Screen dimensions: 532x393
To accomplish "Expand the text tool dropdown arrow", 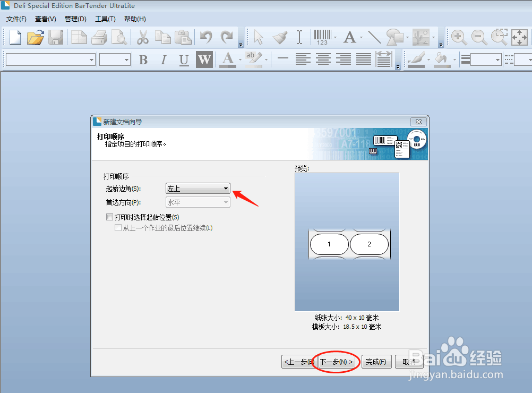I will pyautogui.click(x=362, y=37).
